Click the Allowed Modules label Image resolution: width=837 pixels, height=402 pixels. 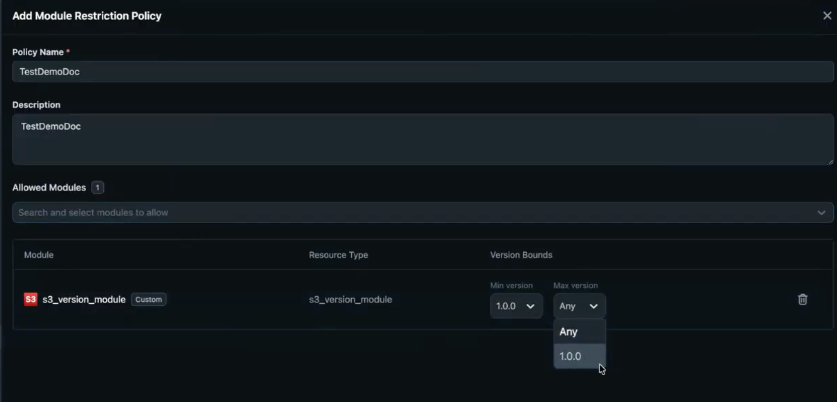(49, 187)
